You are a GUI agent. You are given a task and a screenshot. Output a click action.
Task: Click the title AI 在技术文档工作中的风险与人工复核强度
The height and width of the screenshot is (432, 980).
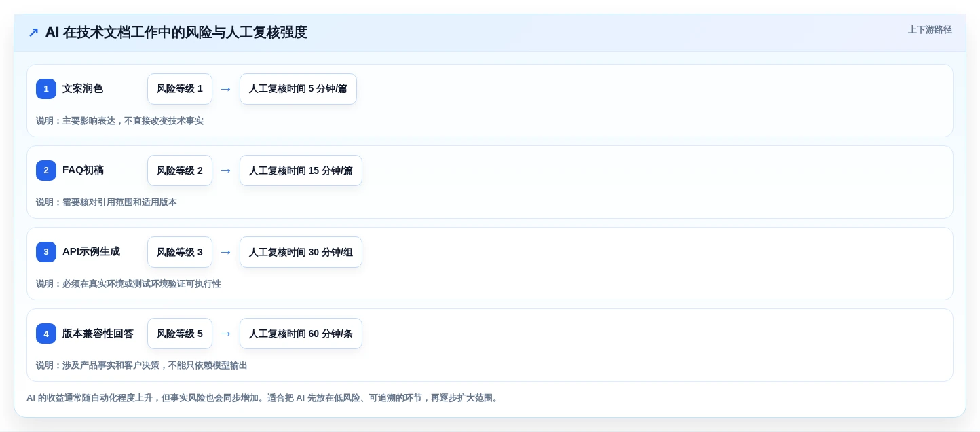coord(176,33)
